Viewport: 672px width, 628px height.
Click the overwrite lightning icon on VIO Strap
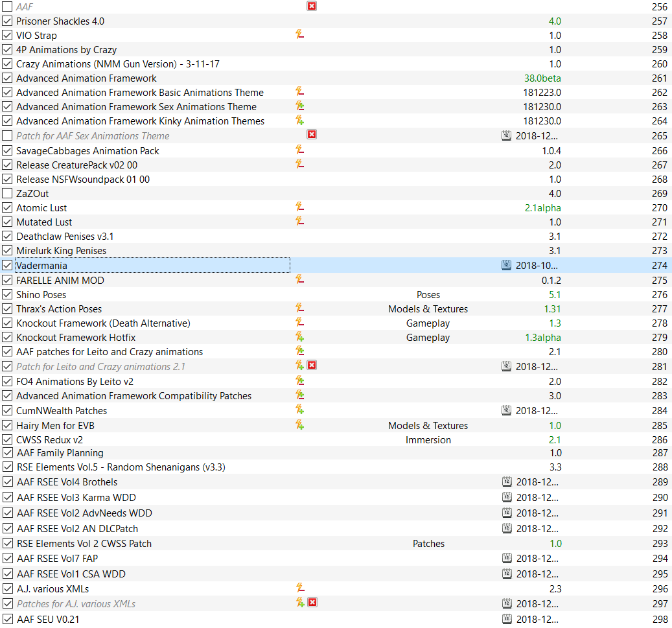299,34
